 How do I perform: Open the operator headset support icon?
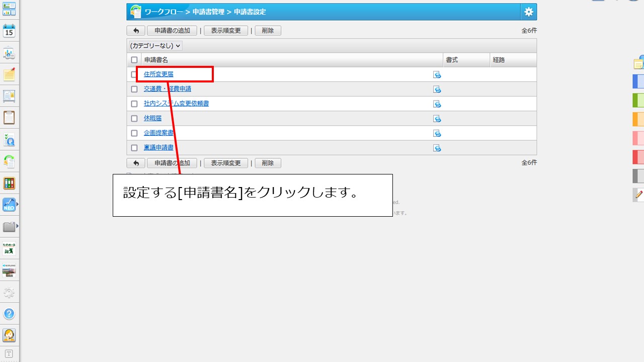[x=9, y=335]
